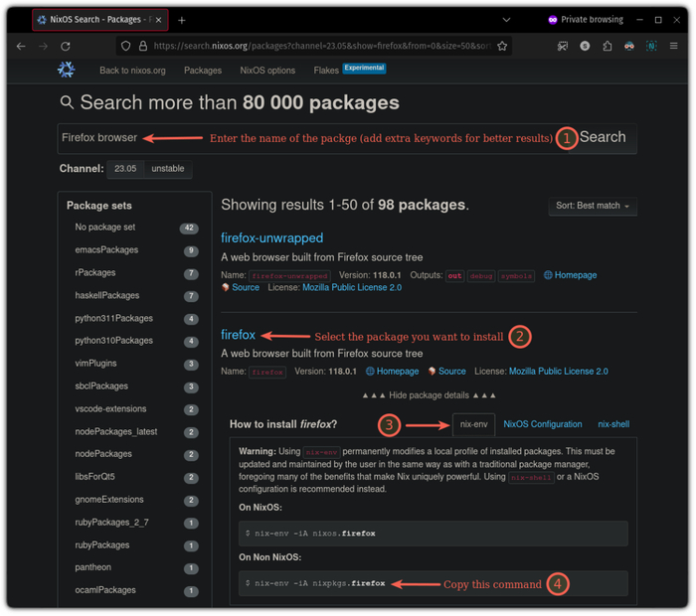Reload the page with the refresh icon

coord(66,46)
